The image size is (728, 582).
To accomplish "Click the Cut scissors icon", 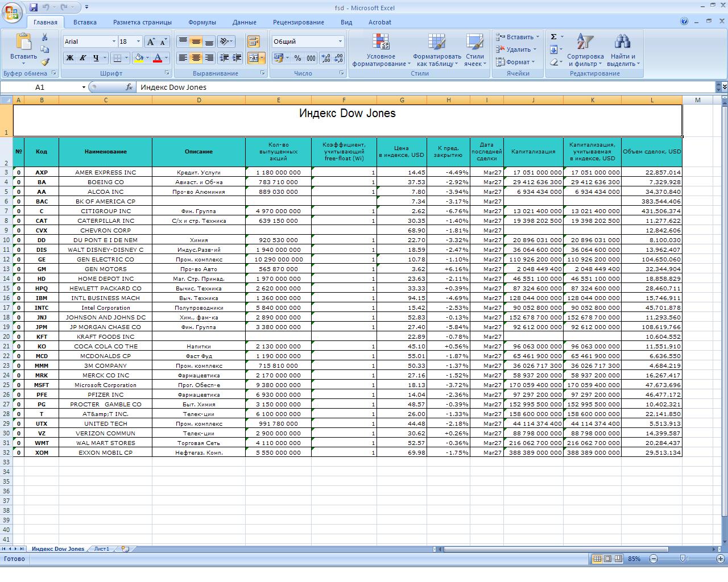I will (x=45, y=37).
